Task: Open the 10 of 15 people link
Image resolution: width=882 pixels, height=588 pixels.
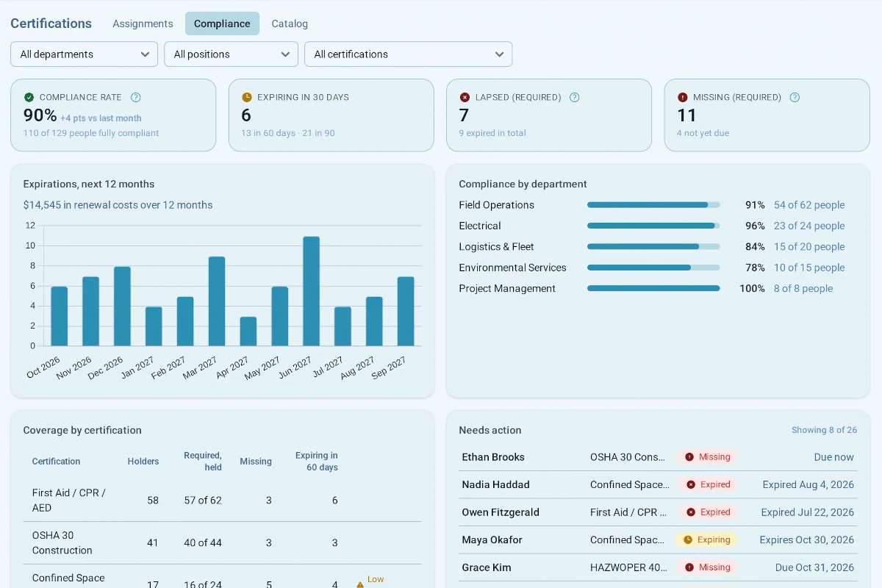Action: click(809, 268)
